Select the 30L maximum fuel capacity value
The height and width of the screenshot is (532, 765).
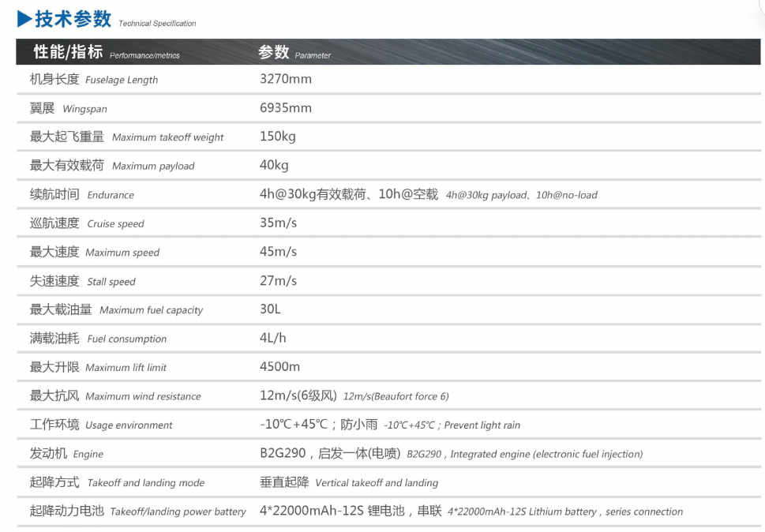270,309
